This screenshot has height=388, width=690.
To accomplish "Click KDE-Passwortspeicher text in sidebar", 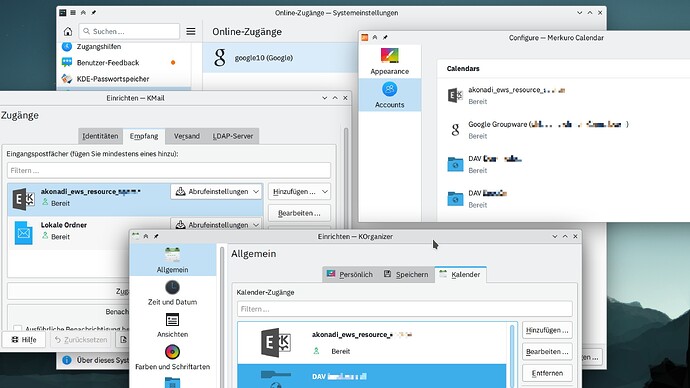I will tap(113, 79).
